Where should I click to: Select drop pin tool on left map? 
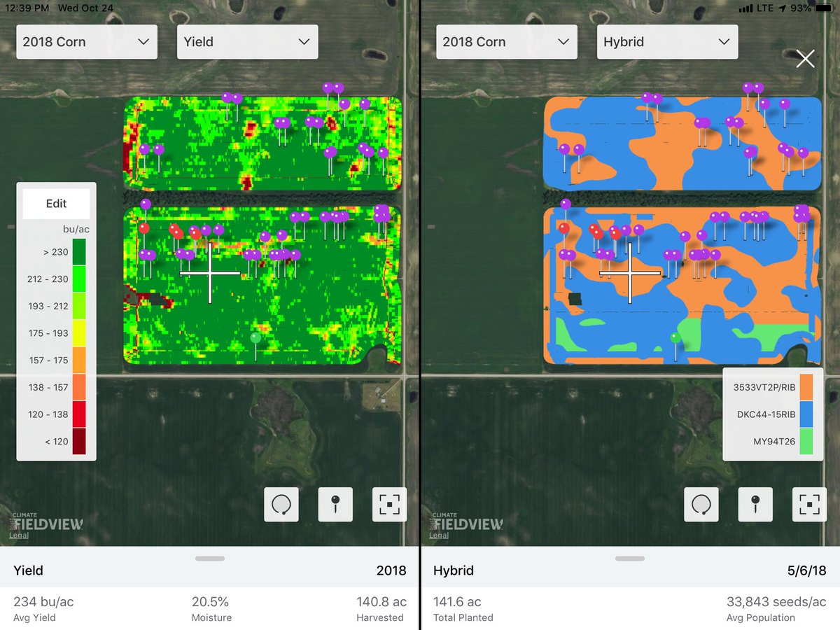(x=335, y=504)
